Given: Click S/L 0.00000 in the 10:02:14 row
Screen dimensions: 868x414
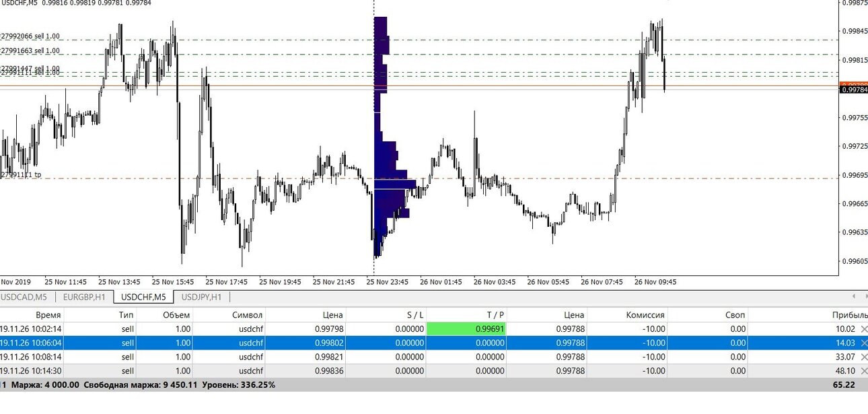Looking at the screenshot, I should click(410, 329).
